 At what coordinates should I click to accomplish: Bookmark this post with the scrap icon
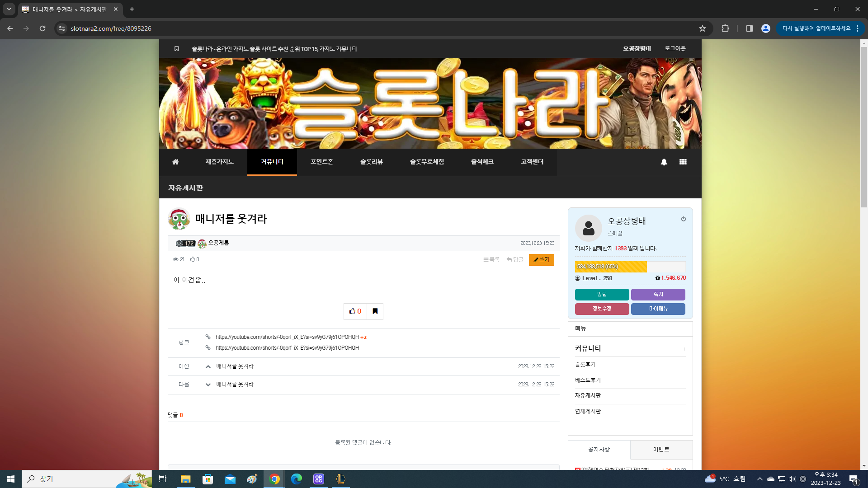tap(375, 311)
